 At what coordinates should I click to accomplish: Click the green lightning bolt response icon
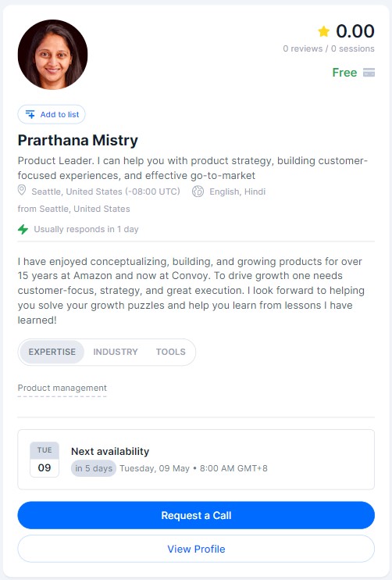(23, 229)
